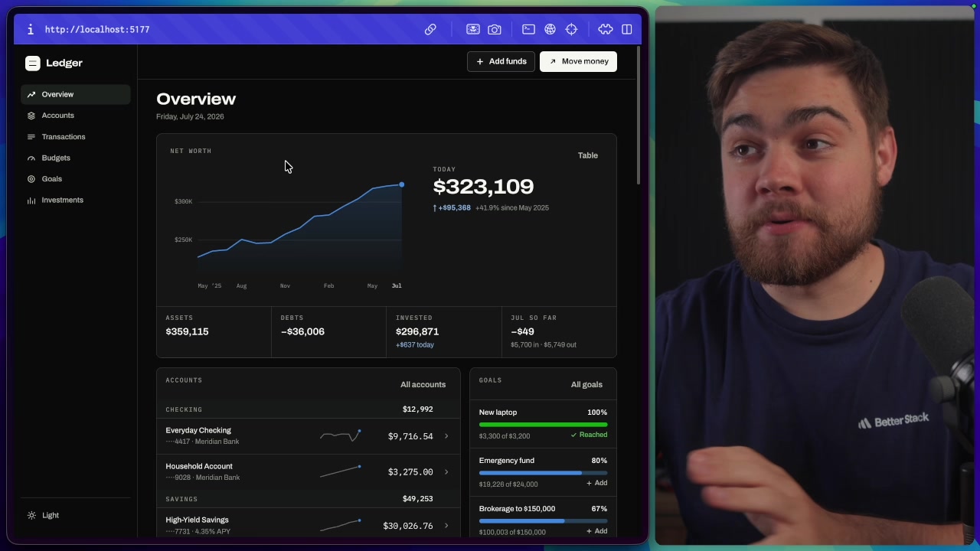
Task: Click the New laptop progress bar
Action: point(544,425)
